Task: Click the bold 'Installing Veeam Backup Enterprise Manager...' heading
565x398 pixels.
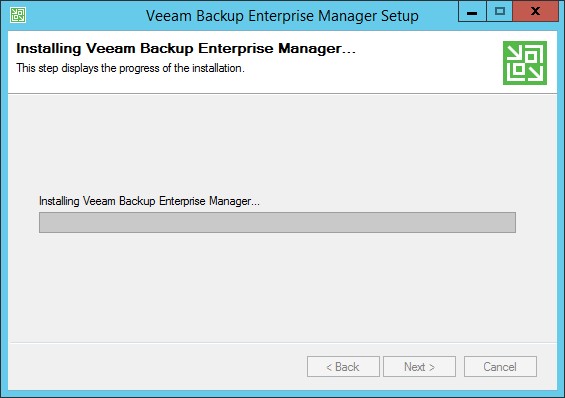Action: 186,49
